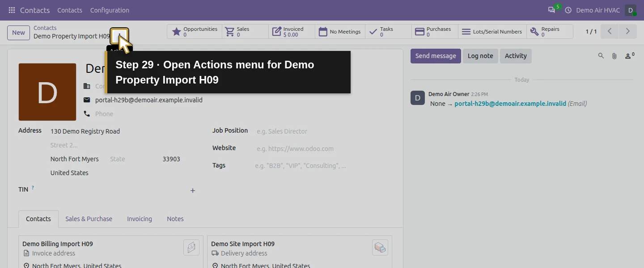The image size is (644, 268).
Task: Click the New button
Action: pyautogui.click(x=18, y=32)
